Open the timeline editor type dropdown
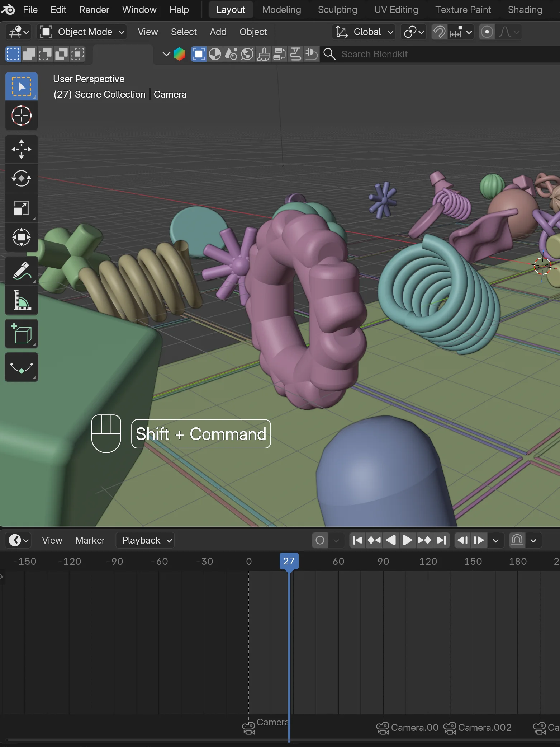 click(19, 540)
